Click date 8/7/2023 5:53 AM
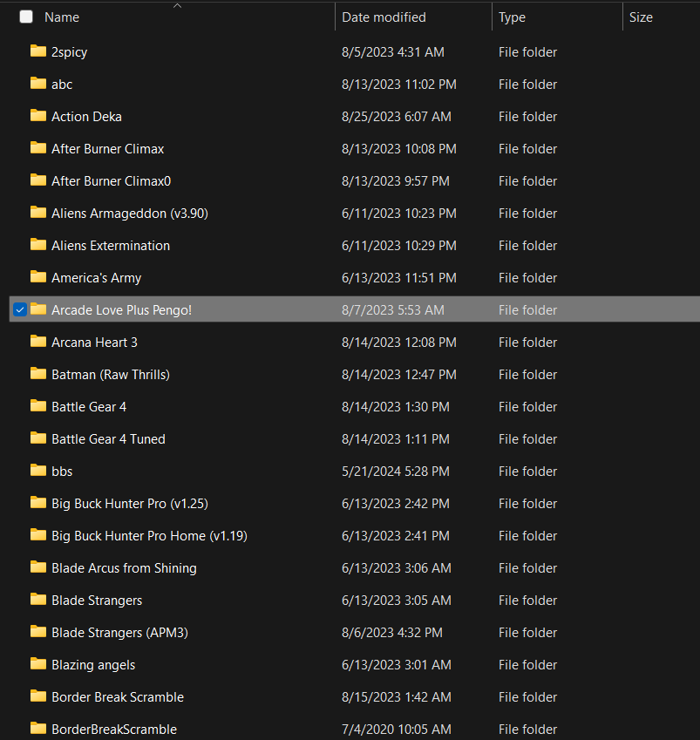 [x=393, y=310]
